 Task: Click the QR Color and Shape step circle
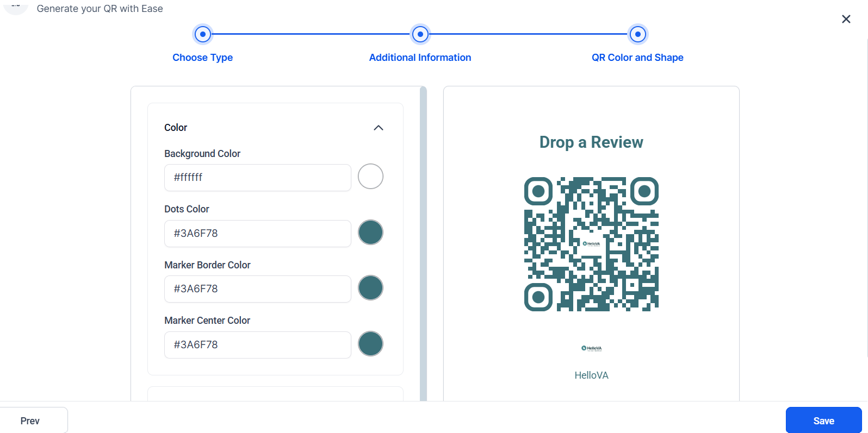[637, 34]
